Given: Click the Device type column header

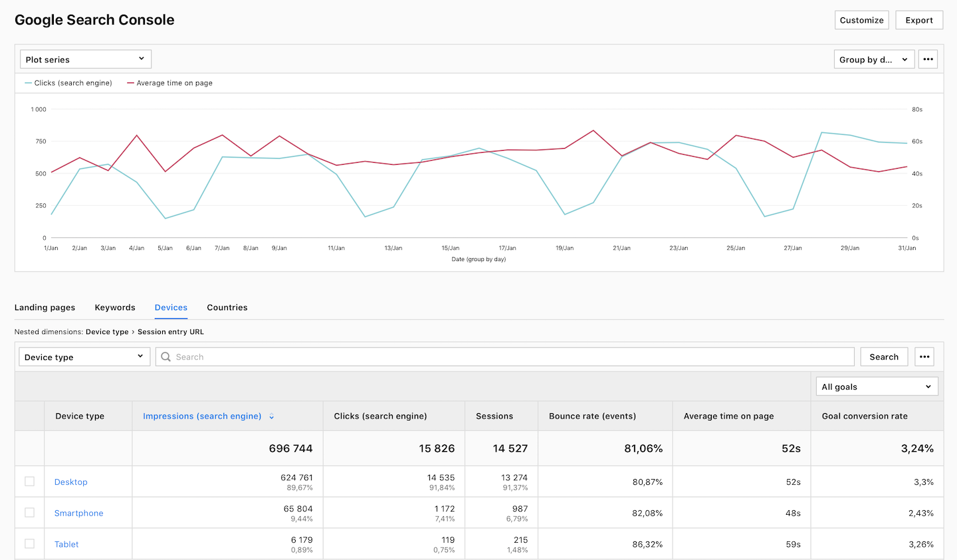Looking at the screenshot, I should (x=80, y=417).
